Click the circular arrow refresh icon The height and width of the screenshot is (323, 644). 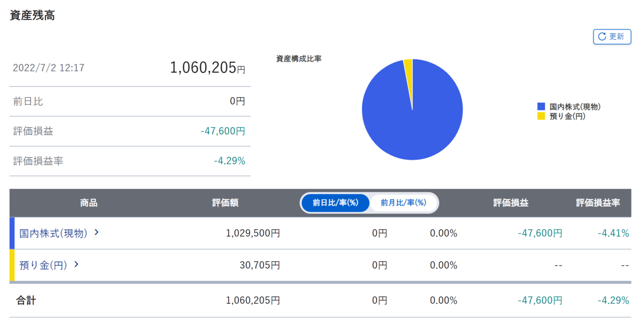pos(602,36)
